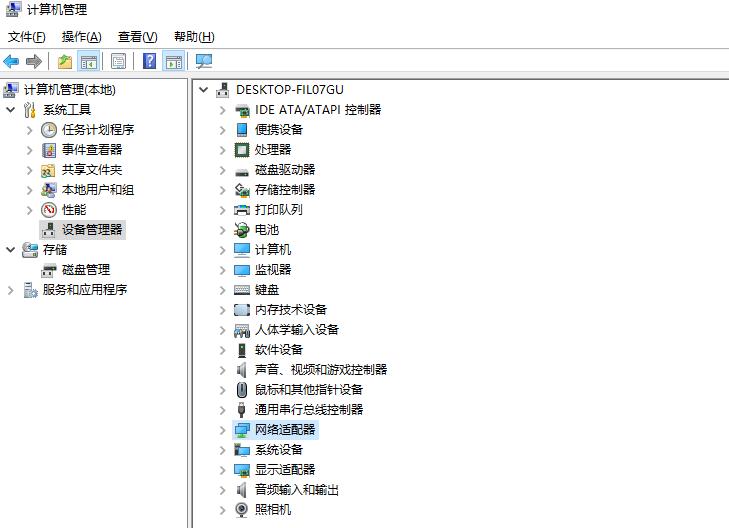The height and width of the screenshot is (528, 729).
Task: Select the 磁盘管理 label
Action: pyautogui.click(x=86, y=270)
